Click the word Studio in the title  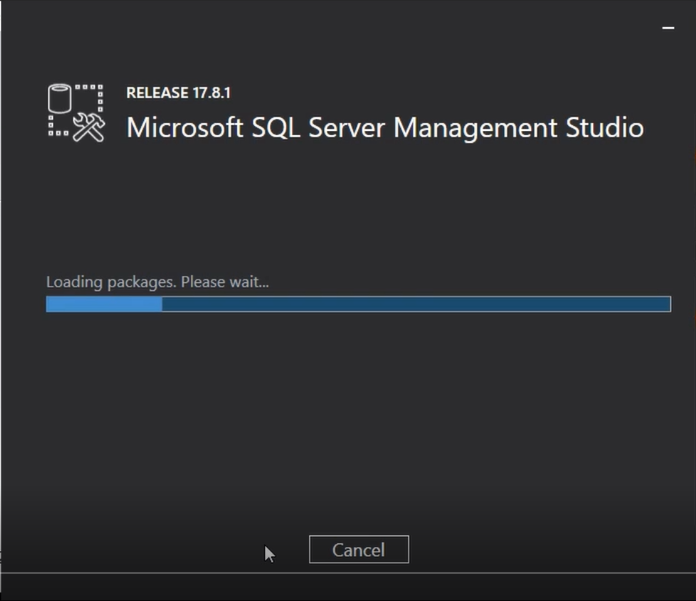(605, 128)
